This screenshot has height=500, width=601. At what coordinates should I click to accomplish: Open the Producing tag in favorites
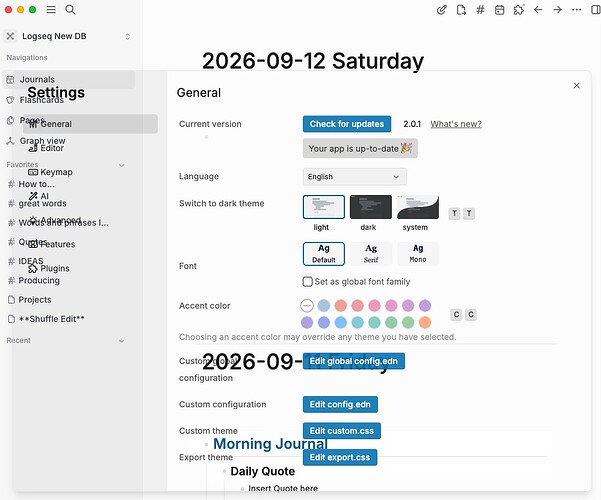click(39, 281)
